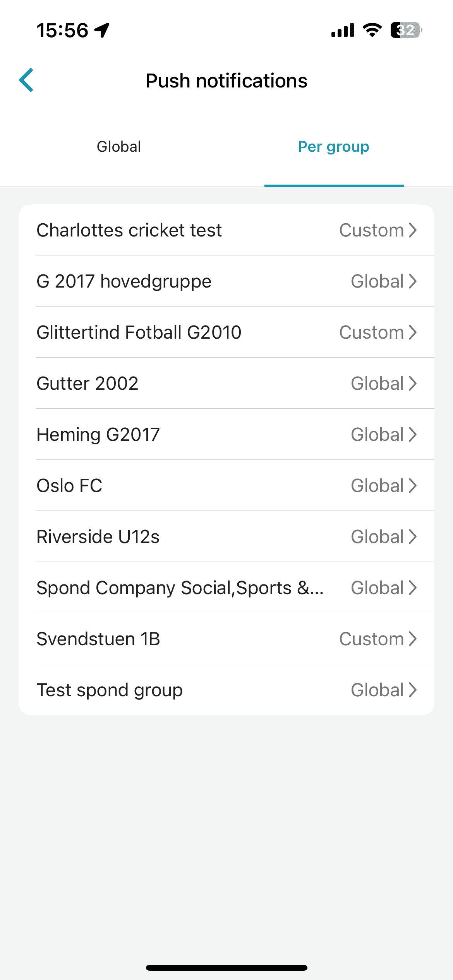453x980 pixels.
Task: Expand Gutter 2002 chevron arrow
Action: click(x=413, y=384)
